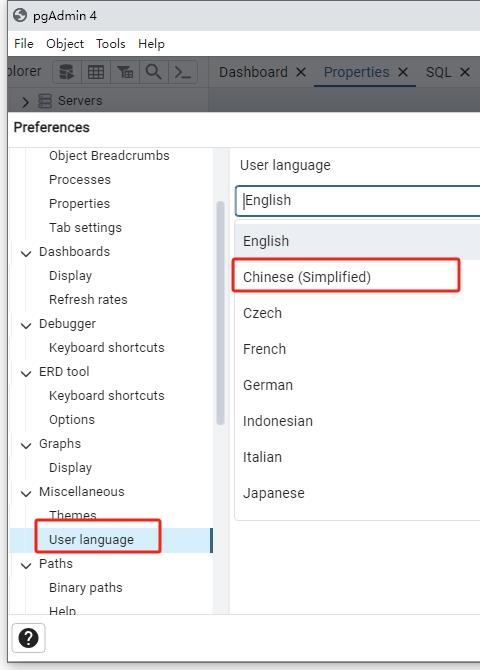Close the Dashboard tab with its X
480x670 pixels.
tap(301, 72)
